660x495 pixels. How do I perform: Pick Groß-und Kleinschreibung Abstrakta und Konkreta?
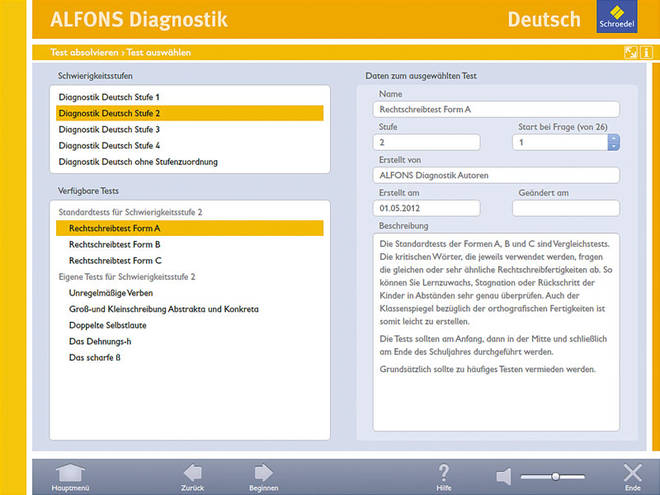(x=190, y=309)
